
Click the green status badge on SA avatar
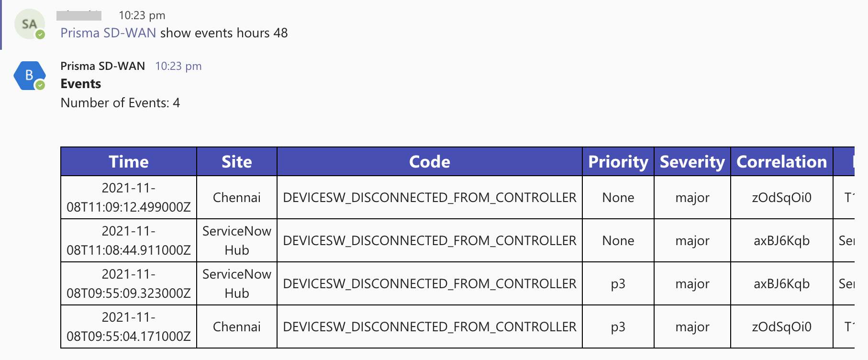41,34
